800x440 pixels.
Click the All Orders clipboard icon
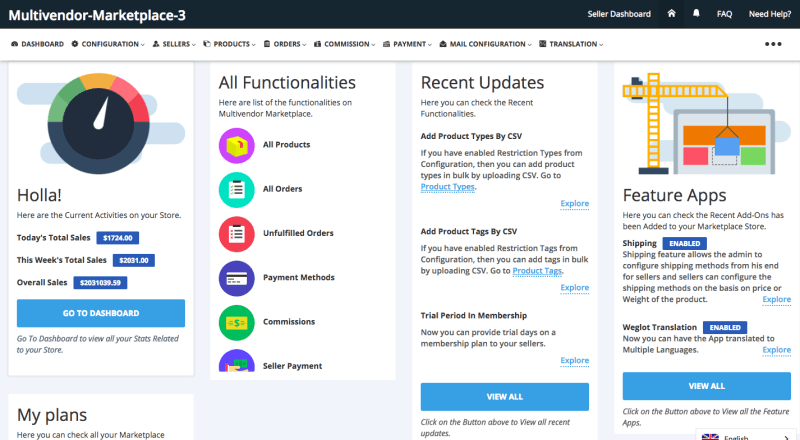(236, 189)
